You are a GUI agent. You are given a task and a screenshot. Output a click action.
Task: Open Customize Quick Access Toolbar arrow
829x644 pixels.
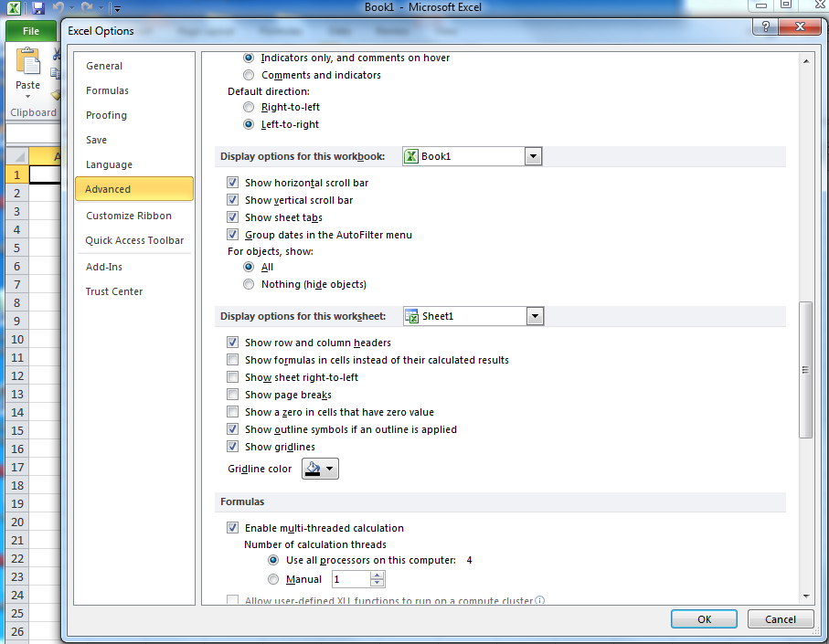[x=117, y=8]
